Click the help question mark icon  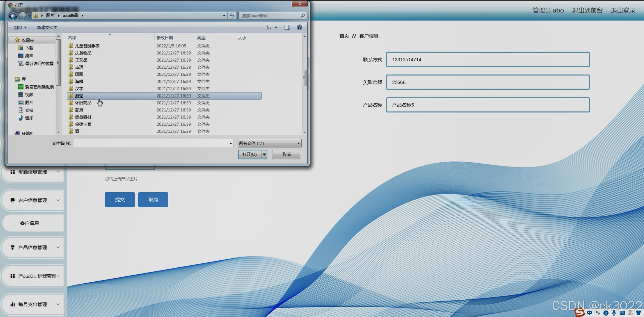(x=299, y=27)
